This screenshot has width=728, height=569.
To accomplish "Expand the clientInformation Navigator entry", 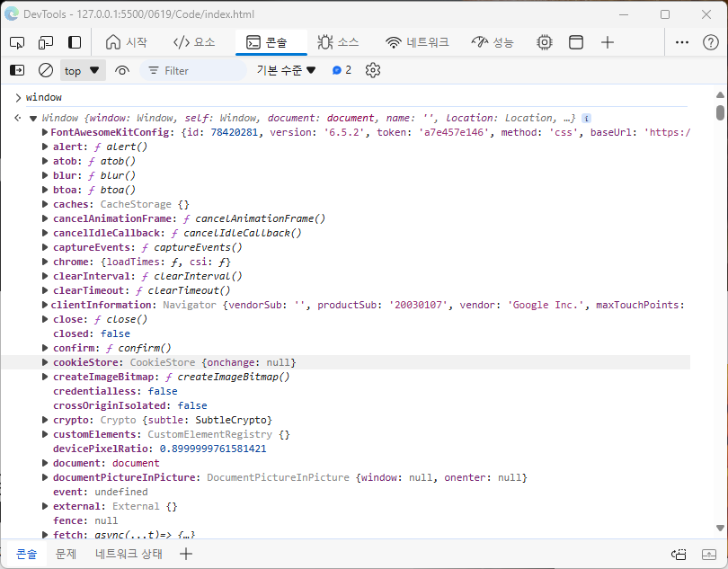I will point(45,305).
